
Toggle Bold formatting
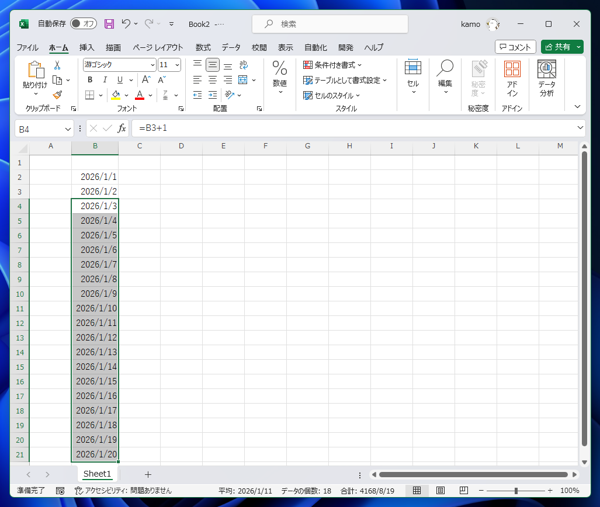[x=90, y=80]
